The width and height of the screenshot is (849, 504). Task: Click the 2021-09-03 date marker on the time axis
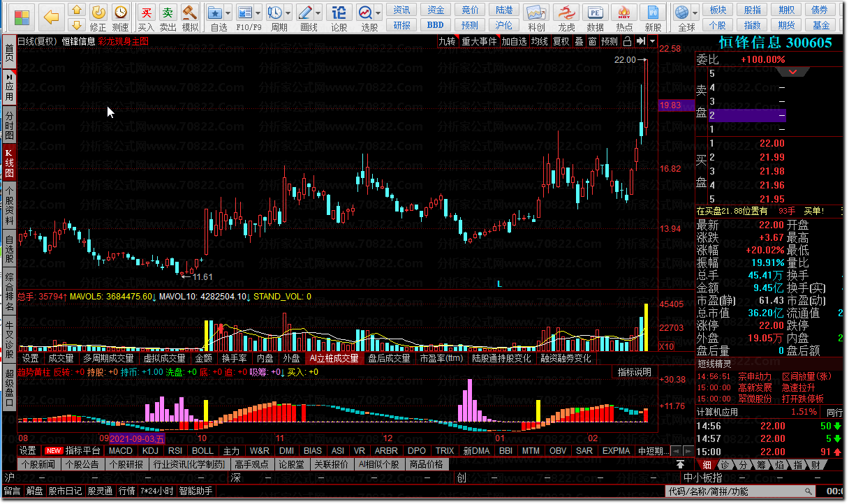(x=138, y=438)
